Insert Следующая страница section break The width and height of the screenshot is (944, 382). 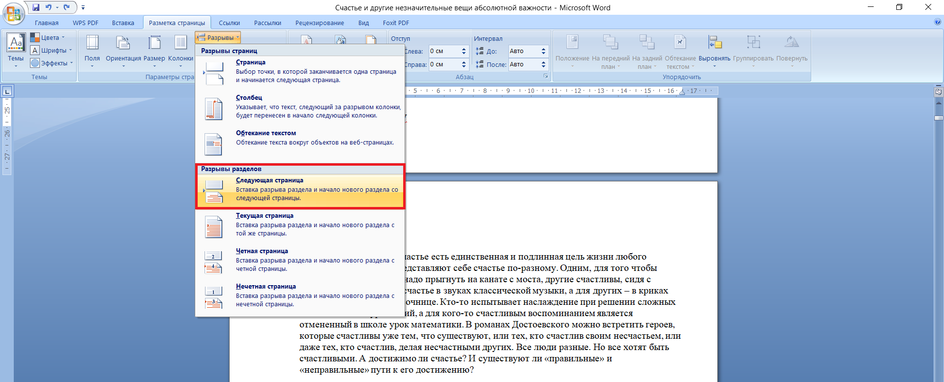300,189
